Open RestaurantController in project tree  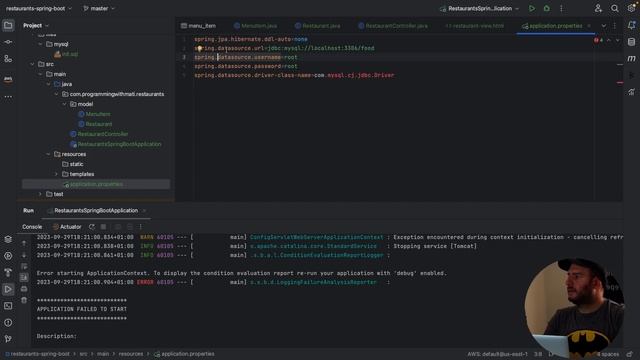[103, 134]
